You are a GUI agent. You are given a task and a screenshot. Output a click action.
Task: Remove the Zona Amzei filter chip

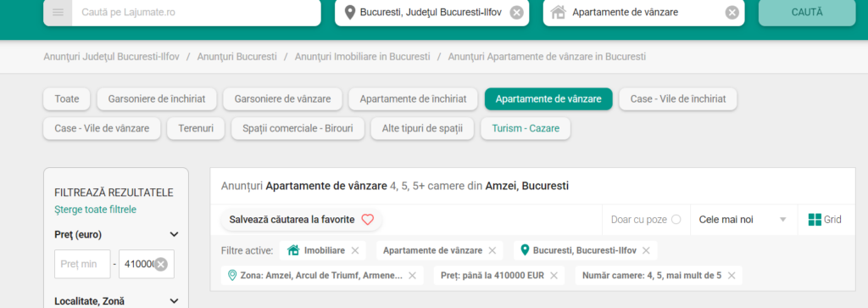pos(412,276)
